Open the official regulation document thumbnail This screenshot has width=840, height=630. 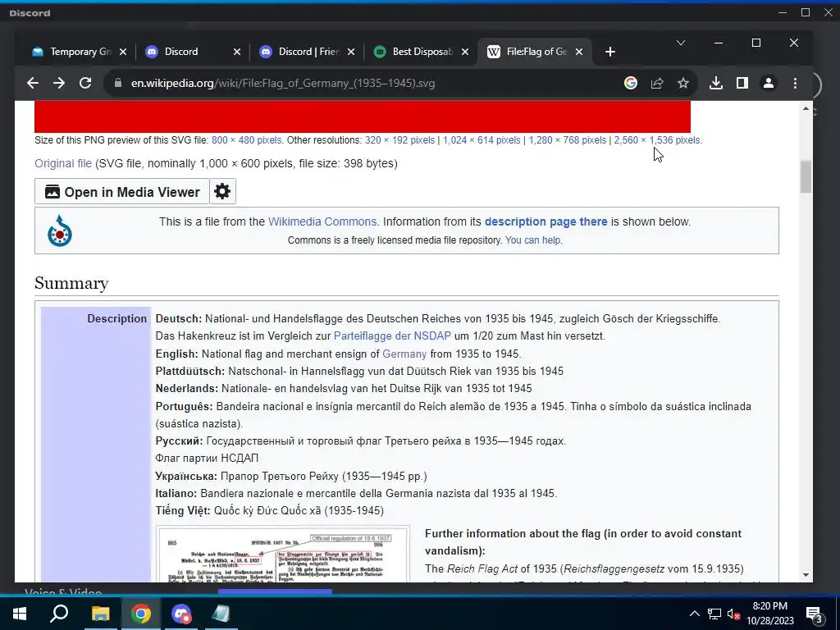[283, 555]
